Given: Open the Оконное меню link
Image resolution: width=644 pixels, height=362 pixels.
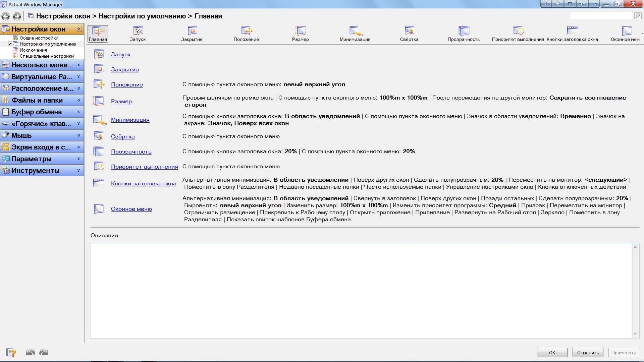Looking at the screenshot, I should [x=131, y=209].
